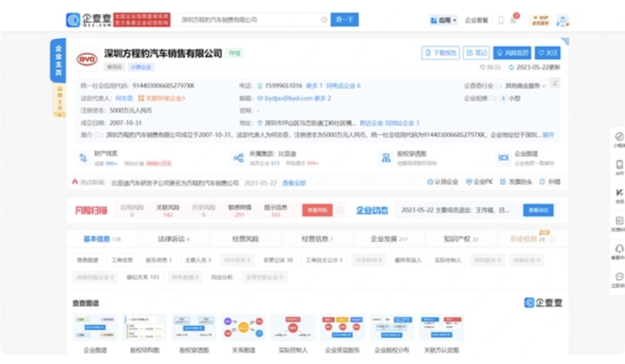
Task: Click the 纠错 option
Action: pyautogui.click(x=549, y=182)
